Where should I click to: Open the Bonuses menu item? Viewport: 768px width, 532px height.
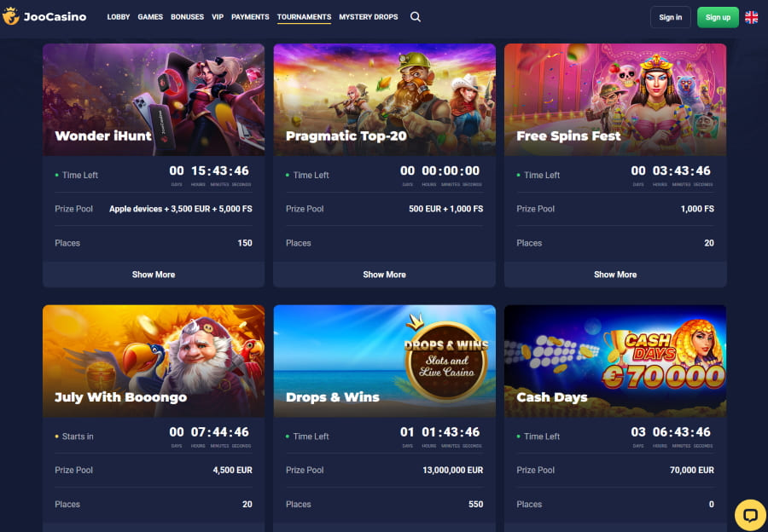tap(187, 17)
